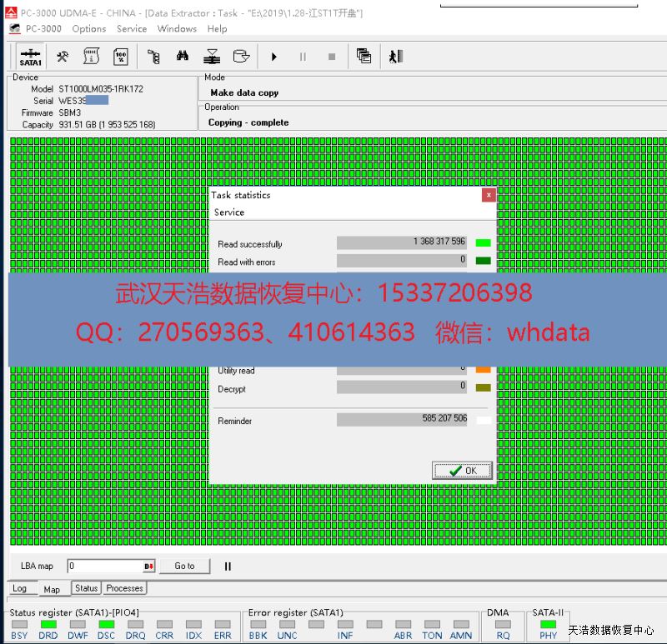Image resolution: width=667 pixels, height=644 pixels.
Task: Open the Options menu
Action: pos(88,28)
